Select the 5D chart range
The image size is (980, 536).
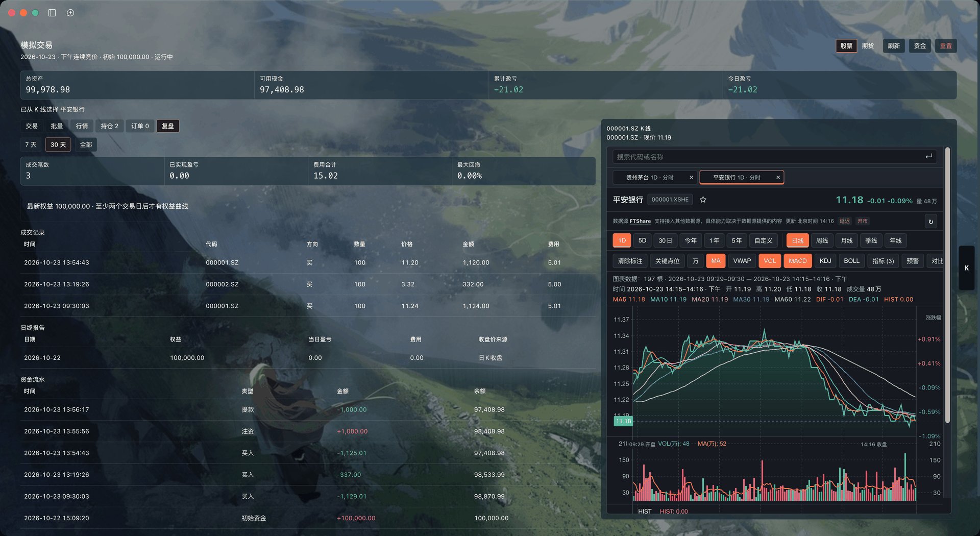642,240
